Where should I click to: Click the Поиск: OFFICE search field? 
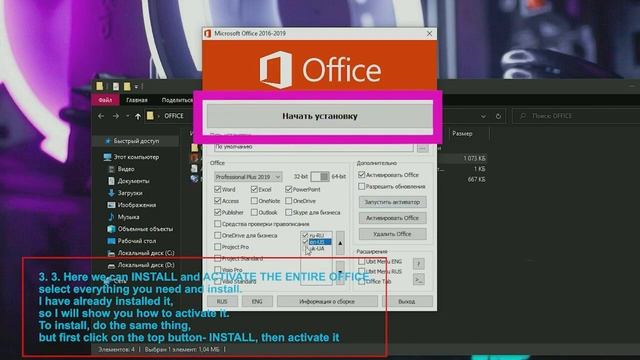click(x=576, y=116)
